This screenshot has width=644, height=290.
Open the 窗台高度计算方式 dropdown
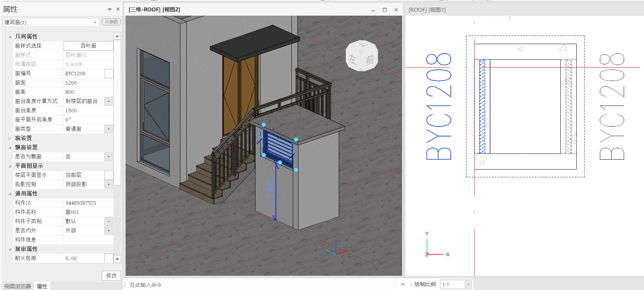click(x=109, y=101)
